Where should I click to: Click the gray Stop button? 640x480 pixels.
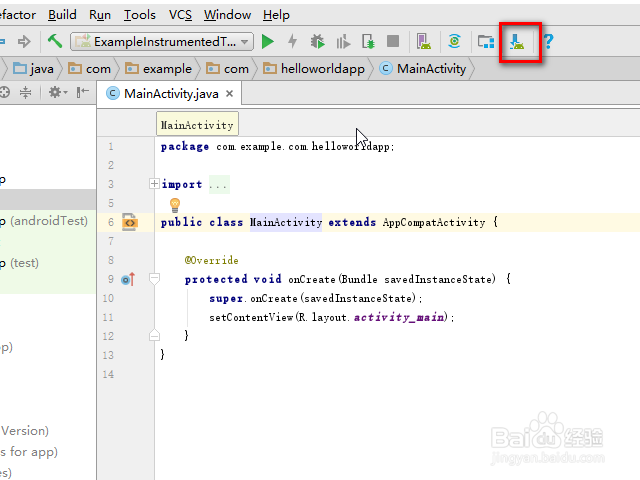pyautogui.click(x=393, y=41)
